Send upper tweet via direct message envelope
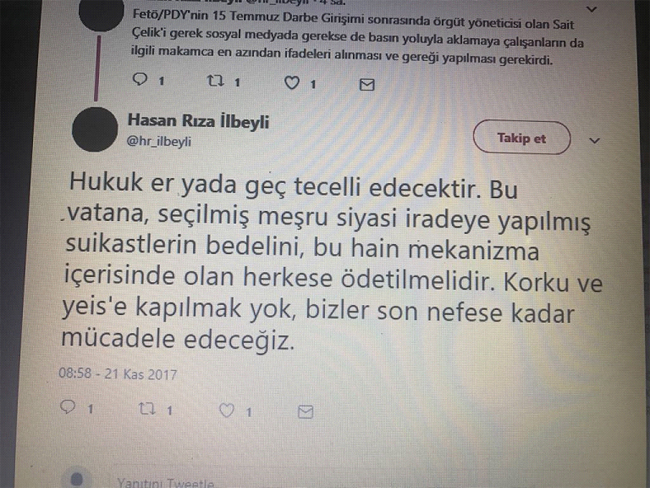 (366, 85)
